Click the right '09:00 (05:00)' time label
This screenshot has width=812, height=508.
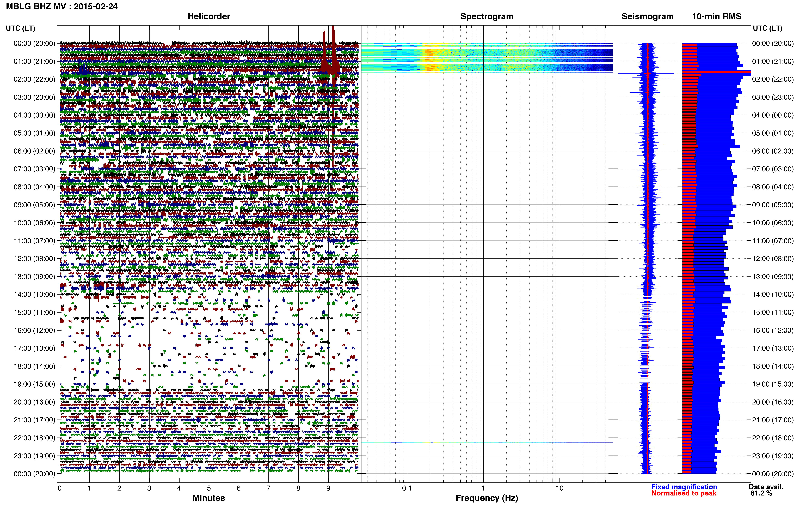[x=773, y=205]
